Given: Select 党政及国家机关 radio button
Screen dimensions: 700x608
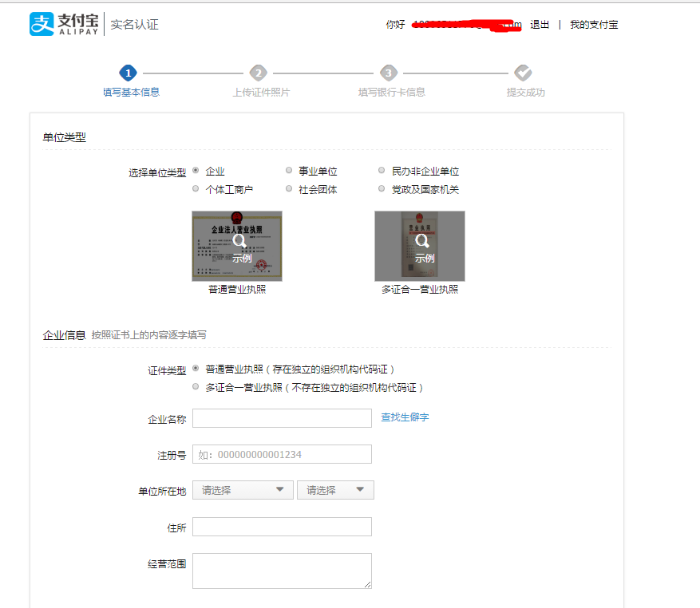Looking at the screenshot, I should coord(381,188).
